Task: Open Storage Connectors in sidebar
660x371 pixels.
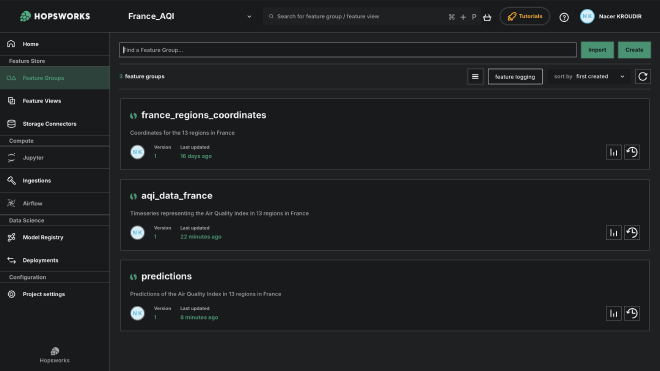Action: point(55,124)
